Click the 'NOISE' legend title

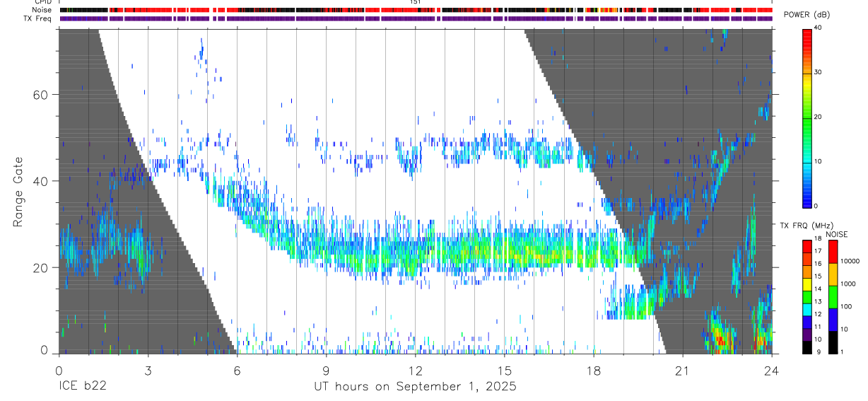pos(836,234)
